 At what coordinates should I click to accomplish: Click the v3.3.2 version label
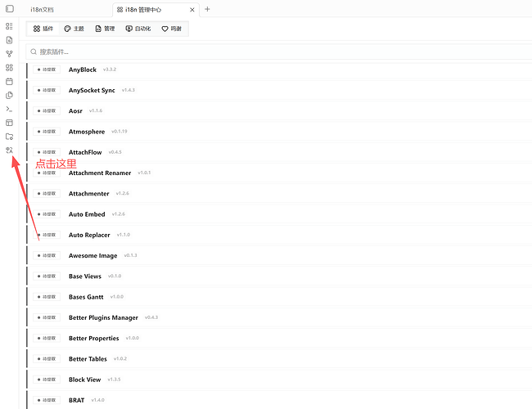click(110, 70)
